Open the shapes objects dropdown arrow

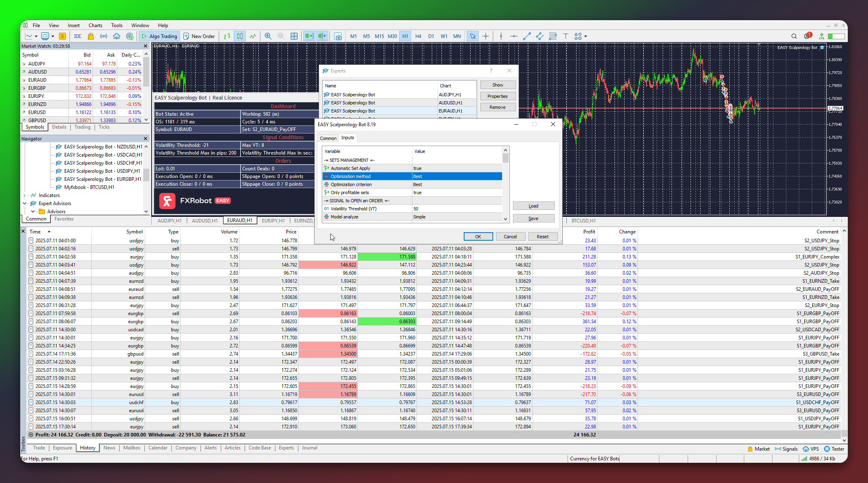[585, 36]
